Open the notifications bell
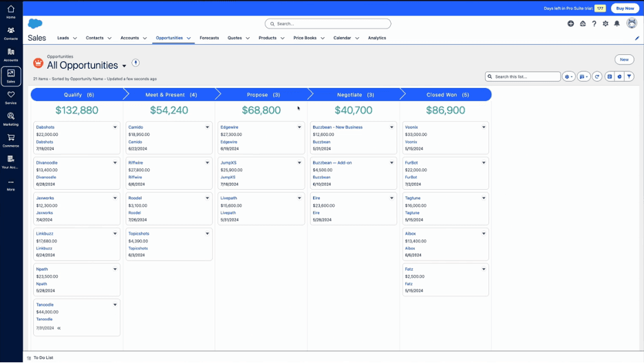Viewport: 644px width, 363px height. [x=617, y=23]
